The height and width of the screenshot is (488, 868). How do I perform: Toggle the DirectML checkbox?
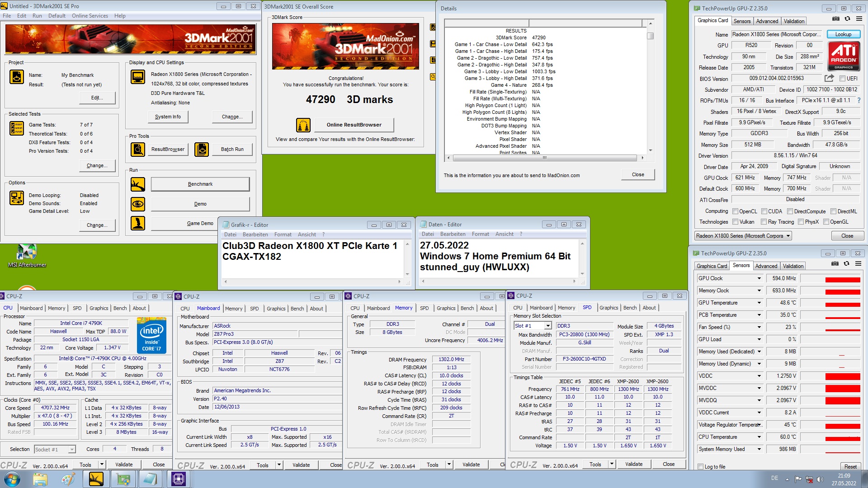[x=833, y=211]
